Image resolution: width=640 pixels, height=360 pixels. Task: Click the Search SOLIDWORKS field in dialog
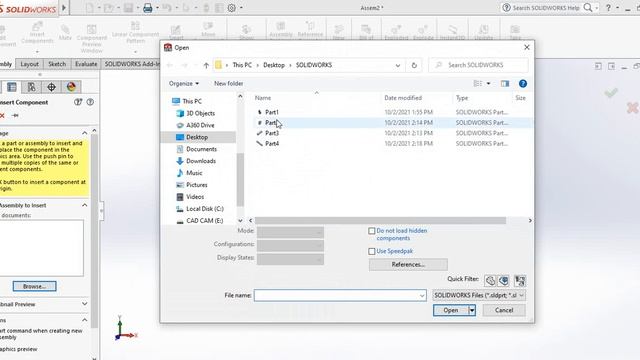point(478,65)
